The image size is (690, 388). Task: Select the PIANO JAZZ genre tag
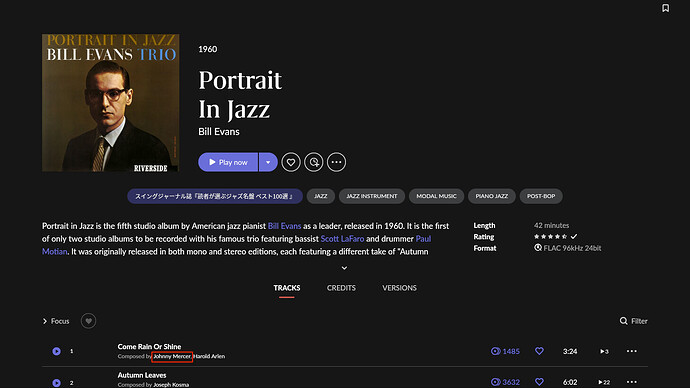492,196
